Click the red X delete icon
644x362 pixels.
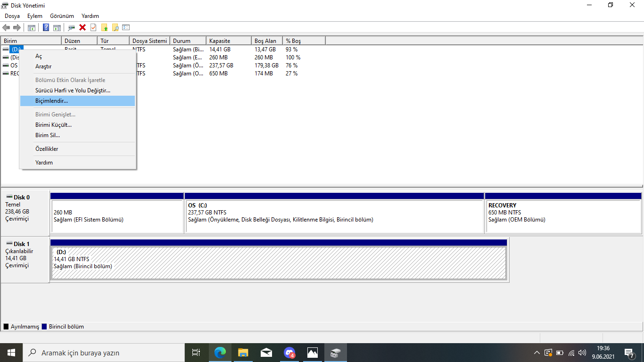(83, 27)
